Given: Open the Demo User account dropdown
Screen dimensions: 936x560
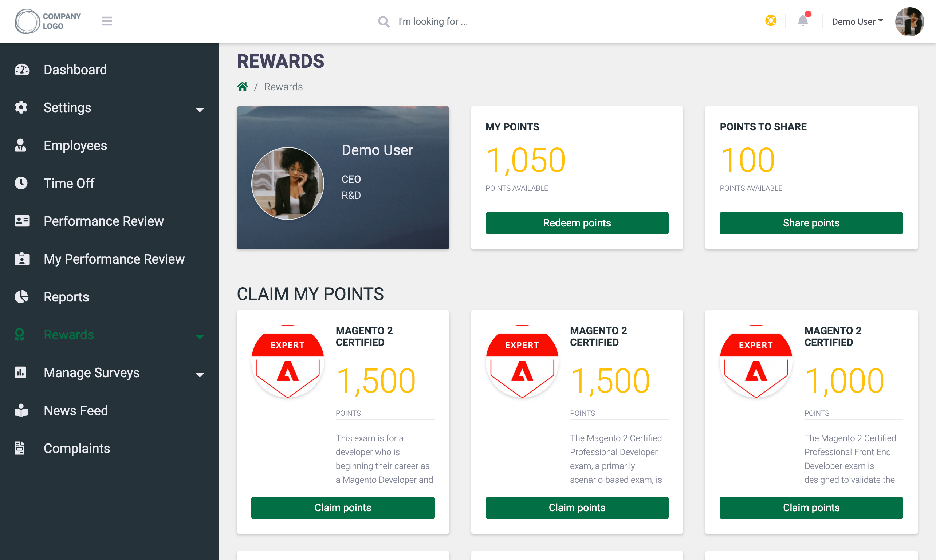Looking at the screenshot, I should pyautogui.click(x=857, y=21).
